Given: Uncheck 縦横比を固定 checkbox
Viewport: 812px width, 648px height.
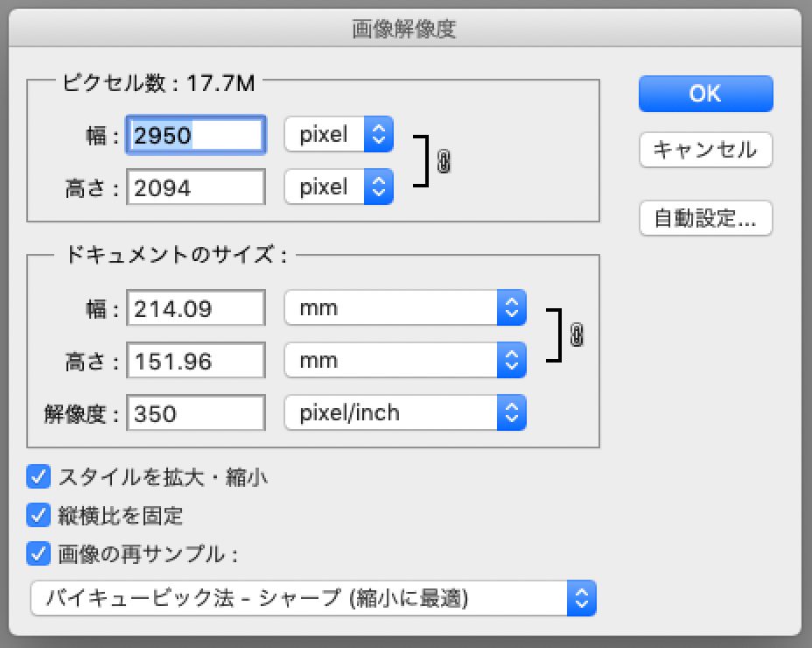Looking at the screenshot, I should point(38,515).
